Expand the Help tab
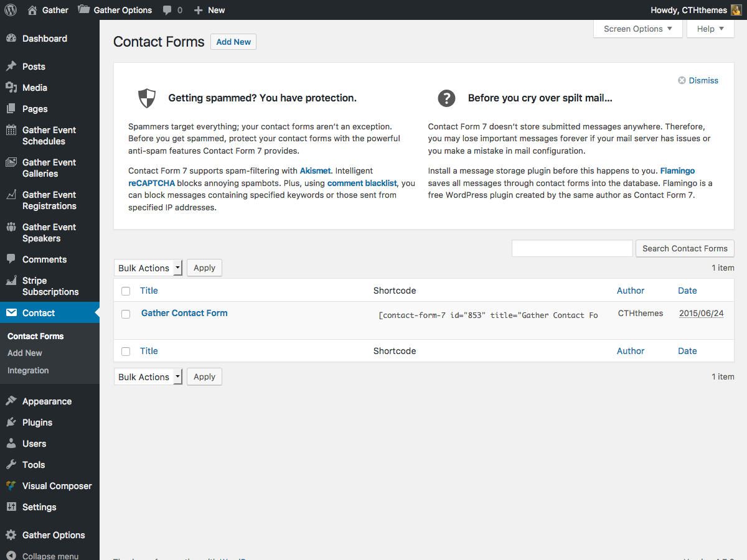747x560 pixels. pos(710,29)
